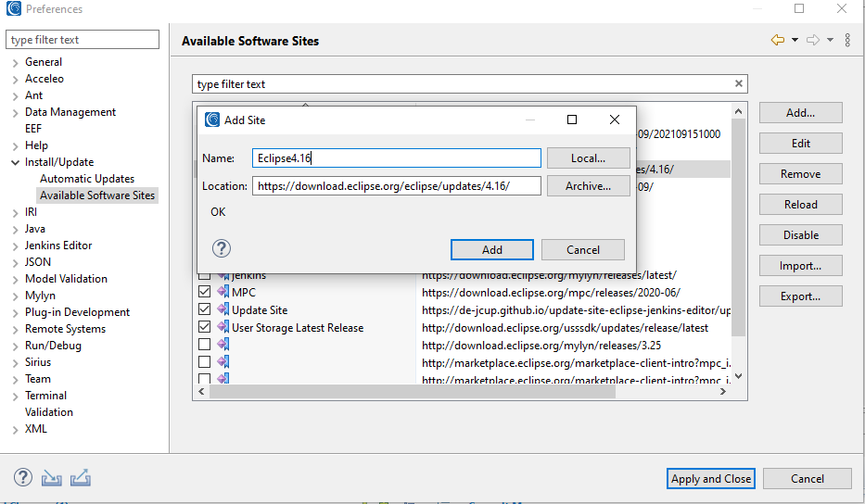Open the forward history dropdown arrow
Screen dimensions: 865x504
tap(831, 40)
